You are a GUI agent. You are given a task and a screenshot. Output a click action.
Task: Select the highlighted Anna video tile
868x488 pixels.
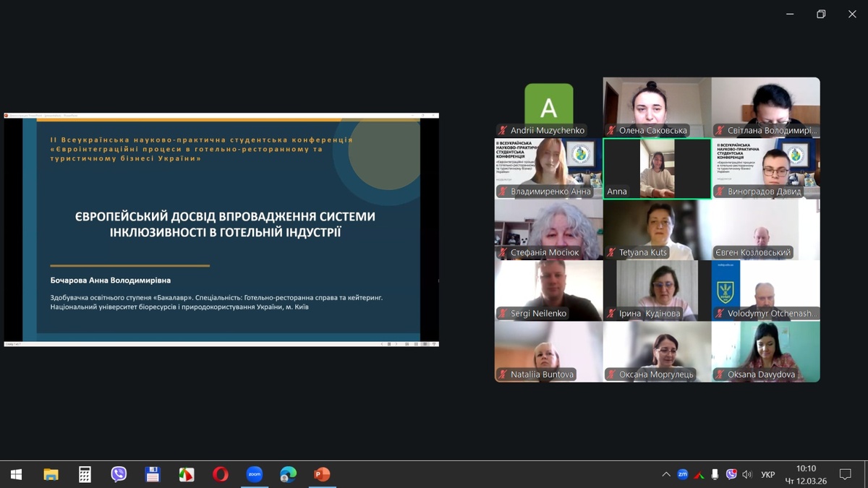pyautogui.click(x=657, y=168)
